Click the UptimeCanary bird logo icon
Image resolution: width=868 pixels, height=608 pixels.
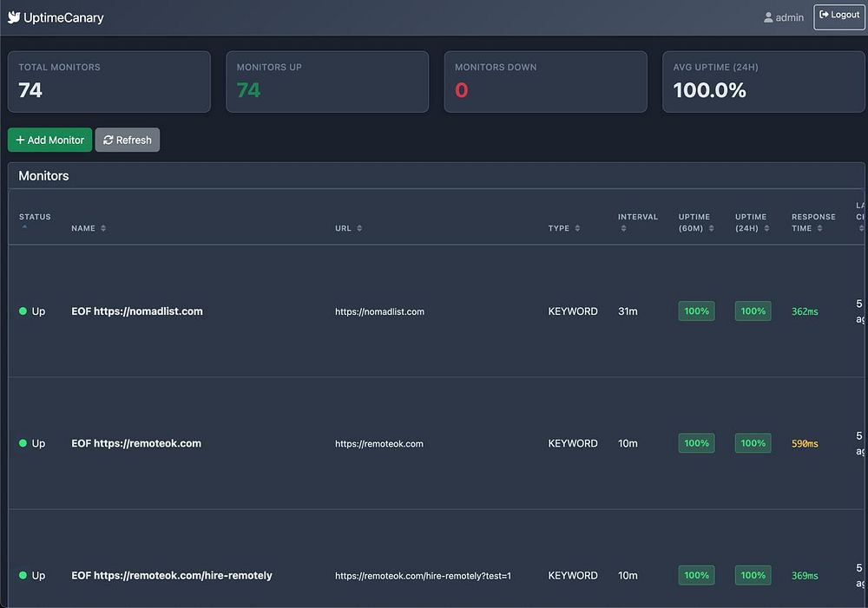(x=14, y=17)
